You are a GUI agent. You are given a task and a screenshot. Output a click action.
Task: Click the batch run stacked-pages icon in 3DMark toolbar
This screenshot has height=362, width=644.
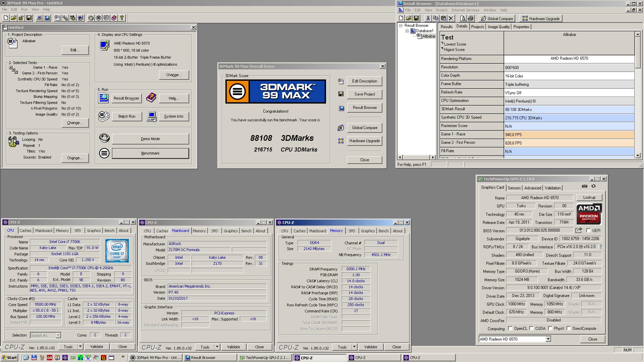click(106, 18)
